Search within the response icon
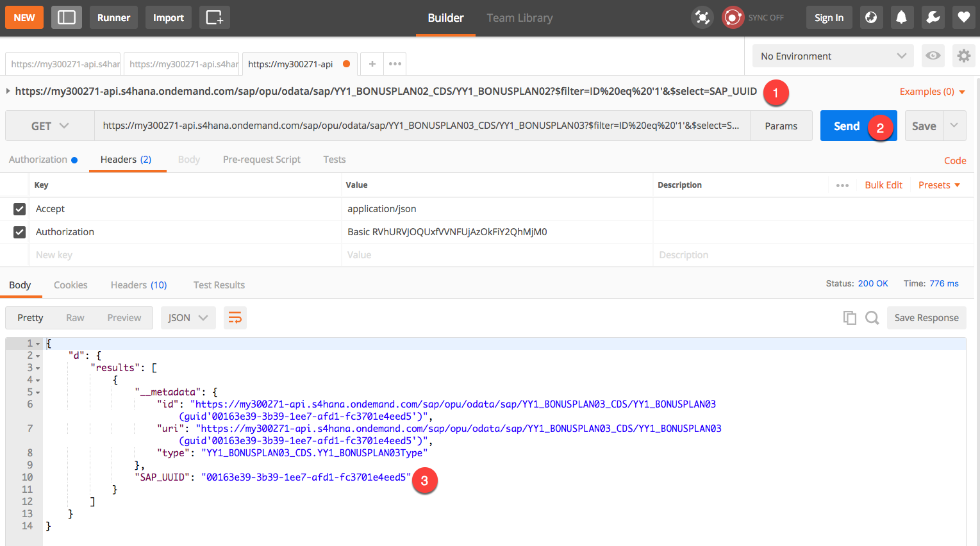 (x=872, y=318)
